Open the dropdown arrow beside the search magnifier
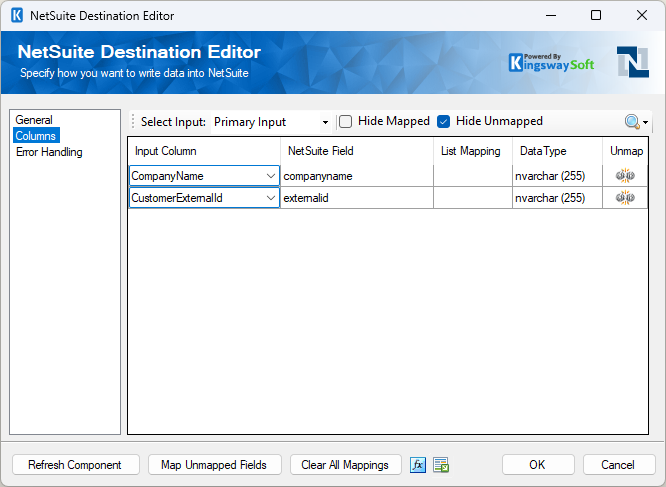This screenshot has height=487, width=666. (645, 122)
